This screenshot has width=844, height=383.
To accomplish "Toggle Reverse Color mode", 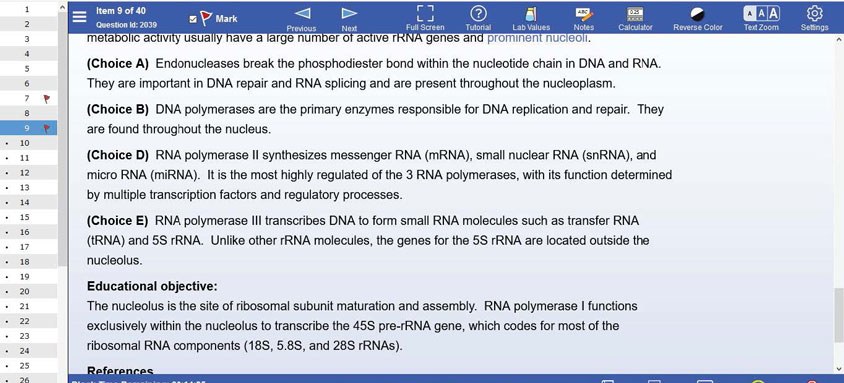I will pos(698,18).
